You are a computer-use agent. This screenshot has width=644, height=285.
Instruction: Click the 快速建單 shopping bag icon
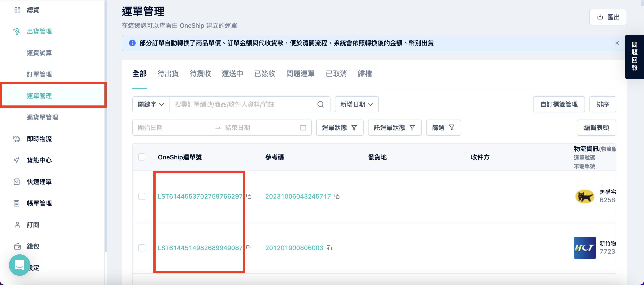click(17, 182)
